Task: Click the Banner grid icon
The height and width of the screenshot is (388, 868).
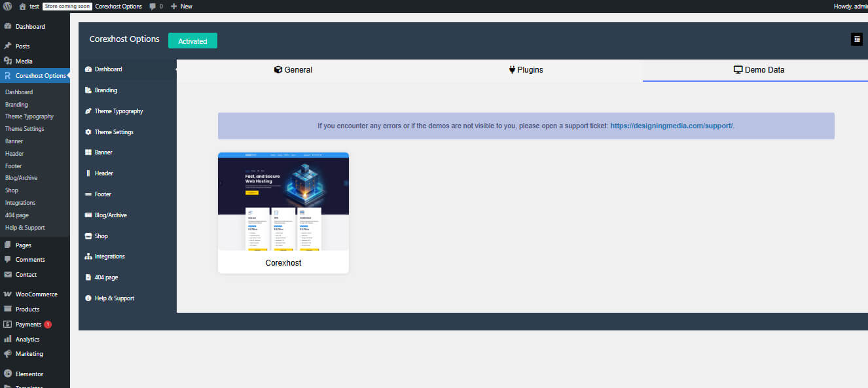Action: point(88,152)
